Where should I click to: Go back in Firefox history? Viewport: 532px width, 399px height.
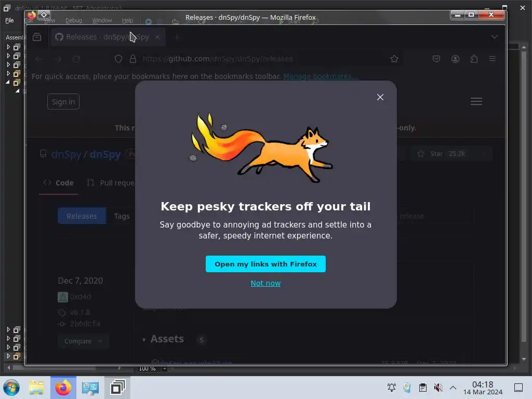point(39,59)
